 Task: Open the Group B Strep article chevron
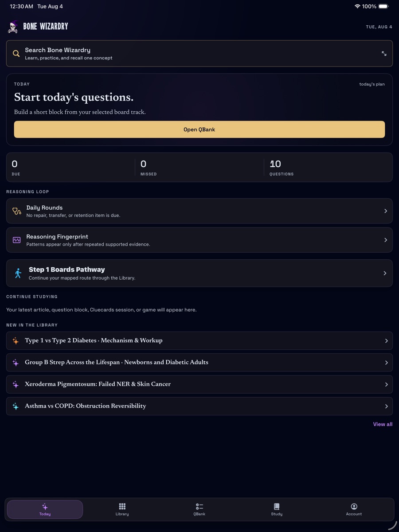(386, 363)
